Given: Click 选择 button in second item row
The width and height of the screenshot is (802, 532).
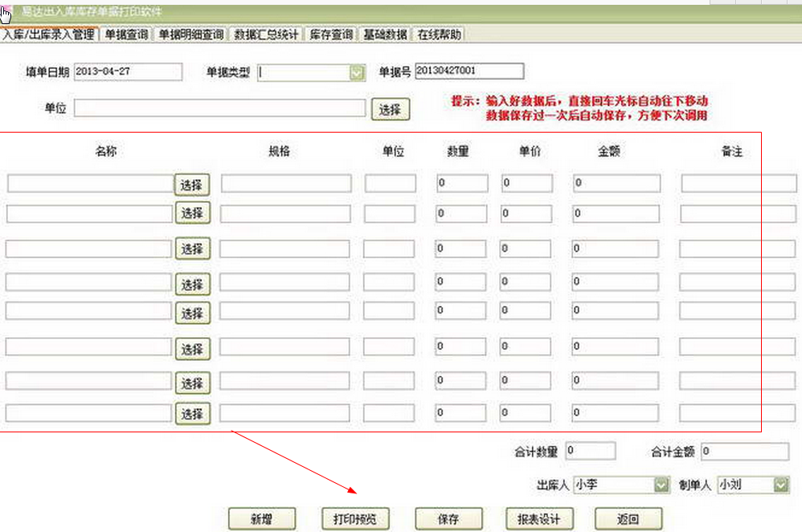Looking at the screenshot, I should [x=192, y=213].
